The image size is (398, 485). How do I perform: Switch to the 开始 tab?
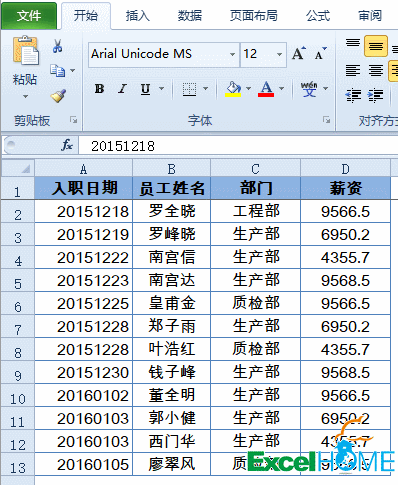pyautogui.click(x=86, y=16)
